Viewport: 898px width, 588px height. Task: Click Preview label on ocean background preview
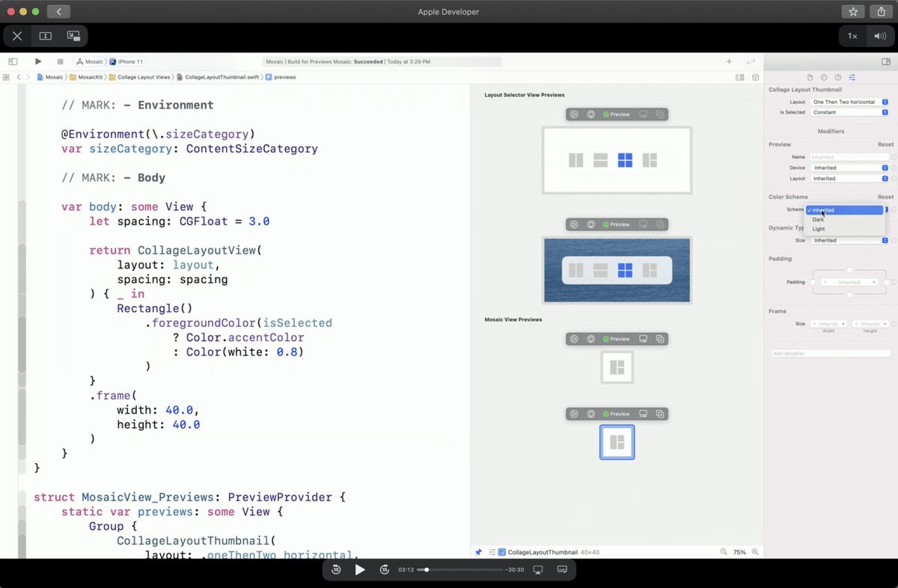(x=620, y=224)
